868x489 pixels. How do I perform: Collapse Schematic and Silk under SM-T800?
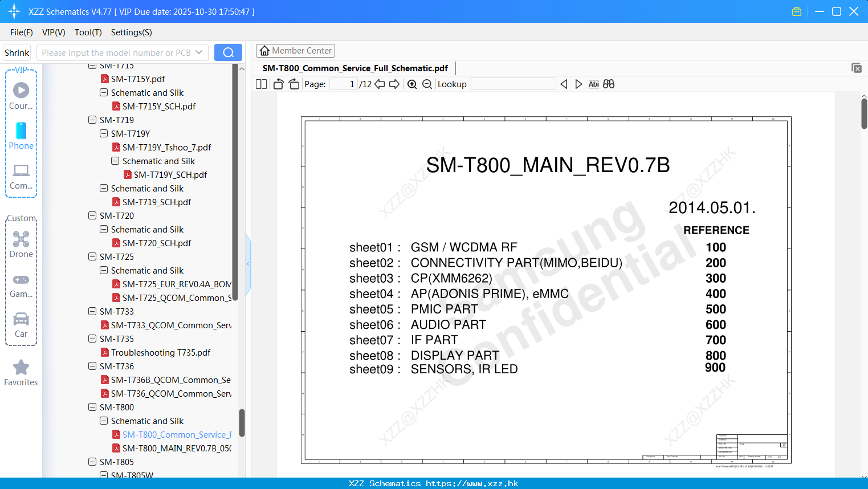click(x=104, y=421)
